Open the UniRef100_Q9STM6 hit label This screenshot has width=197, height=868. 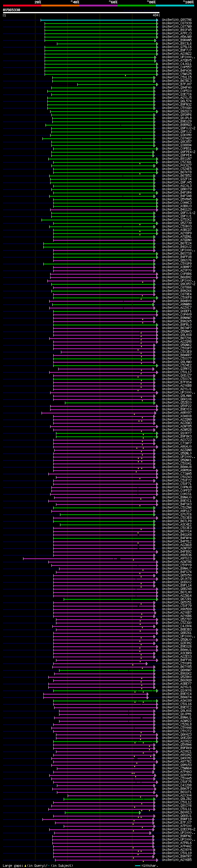pyautogui.click(x=177, y=20)
